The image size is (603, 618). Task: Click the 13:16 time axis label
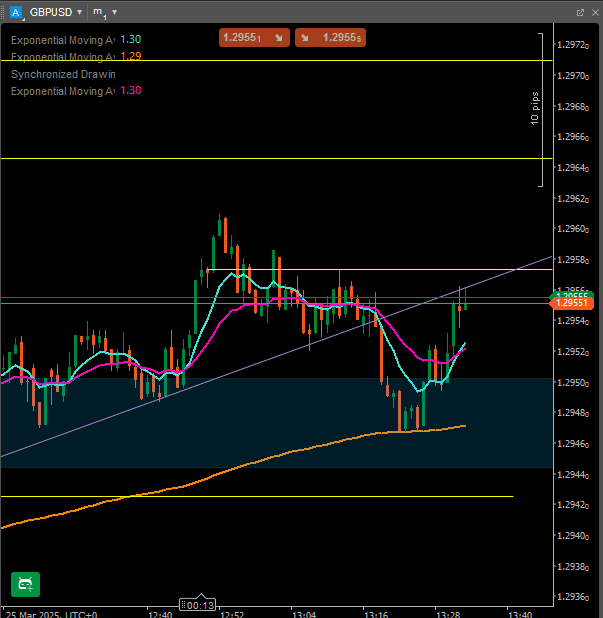[376, 614]
